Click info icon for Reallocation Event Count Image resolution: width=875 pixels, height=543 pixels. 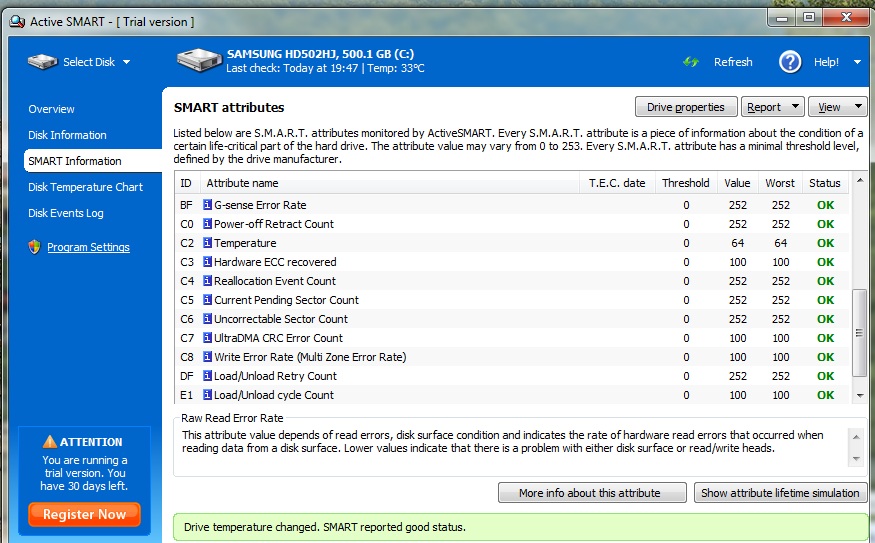point(207,281)
